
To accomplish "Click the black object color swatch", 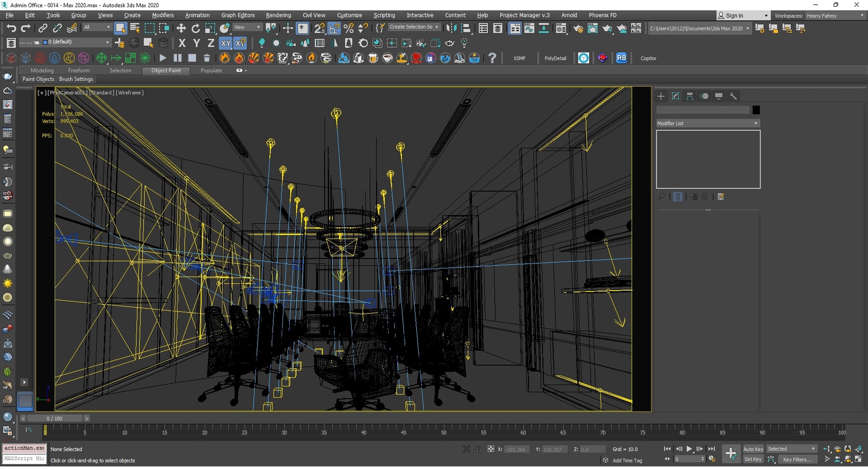I will coord(756,110).
